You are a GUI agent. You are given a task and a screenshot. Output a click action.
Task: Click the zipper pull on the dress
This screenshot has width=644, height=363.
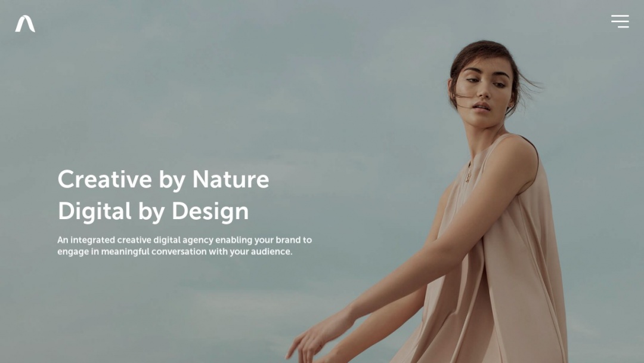[x=468, y=177]
